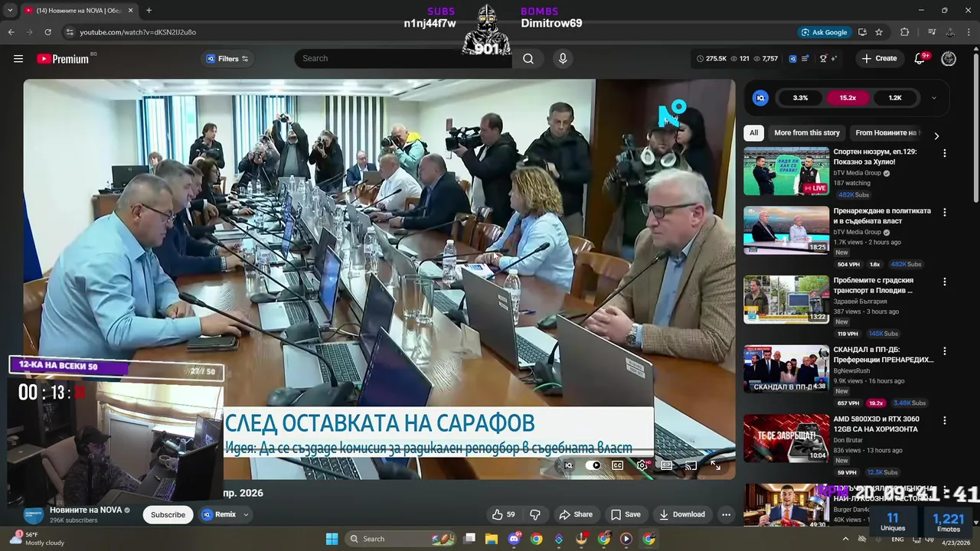Open vidIQ toolbar icon beside the view counts
The width and height of the screenshot is (980, 551).
click(x=793, y=59)
